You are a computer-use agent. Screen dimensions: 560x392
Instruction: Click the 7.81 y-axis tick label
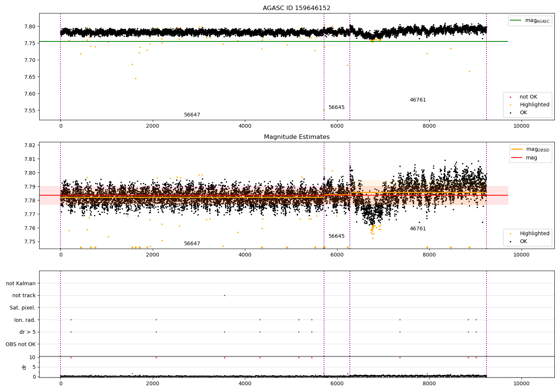click(30, 159)
